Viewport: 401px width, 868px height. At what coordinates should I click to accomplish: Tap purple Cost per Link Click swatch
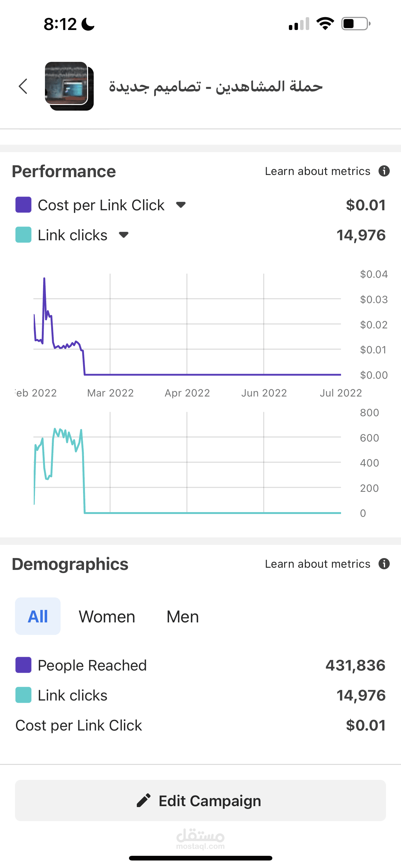[x=23, y=205]
